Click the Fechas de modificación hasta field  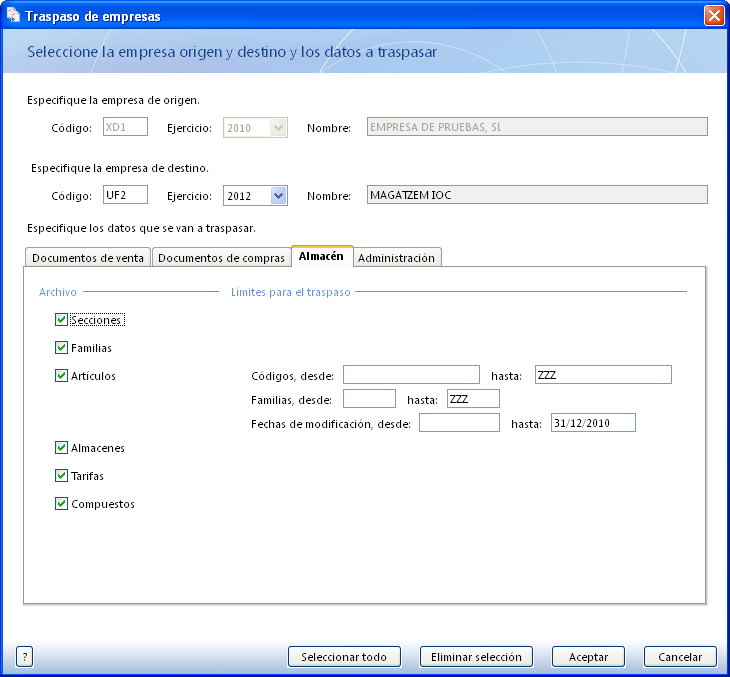point(593,423)
